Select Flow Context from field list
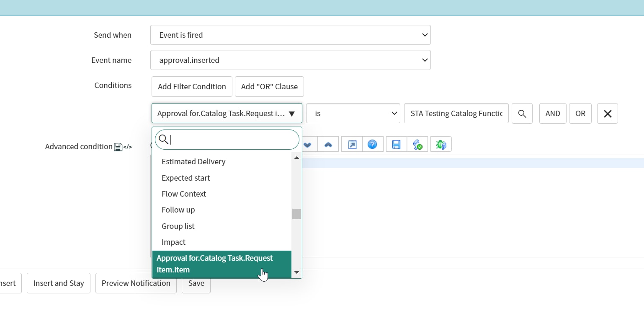644x311 pixels. (x=222, y=194)
